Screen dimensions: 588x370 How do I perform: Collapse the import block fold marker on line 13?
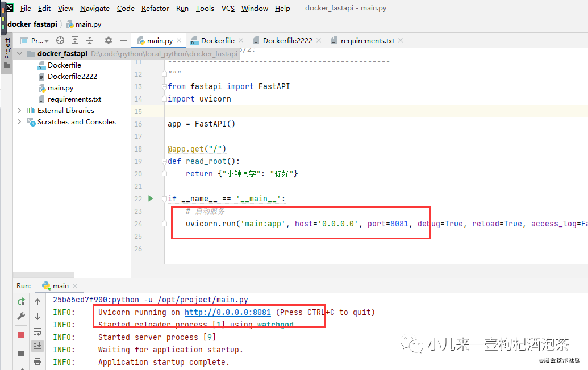(164, 86)
